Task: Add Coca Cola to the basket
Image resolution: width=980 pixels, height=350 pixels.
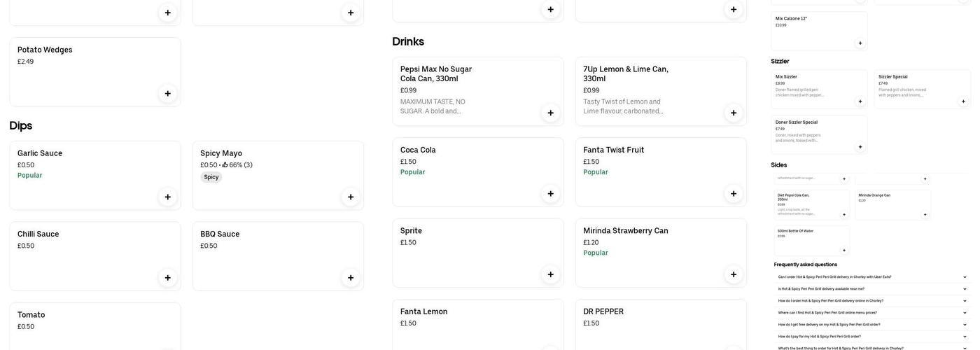Action: coord(550,194)
